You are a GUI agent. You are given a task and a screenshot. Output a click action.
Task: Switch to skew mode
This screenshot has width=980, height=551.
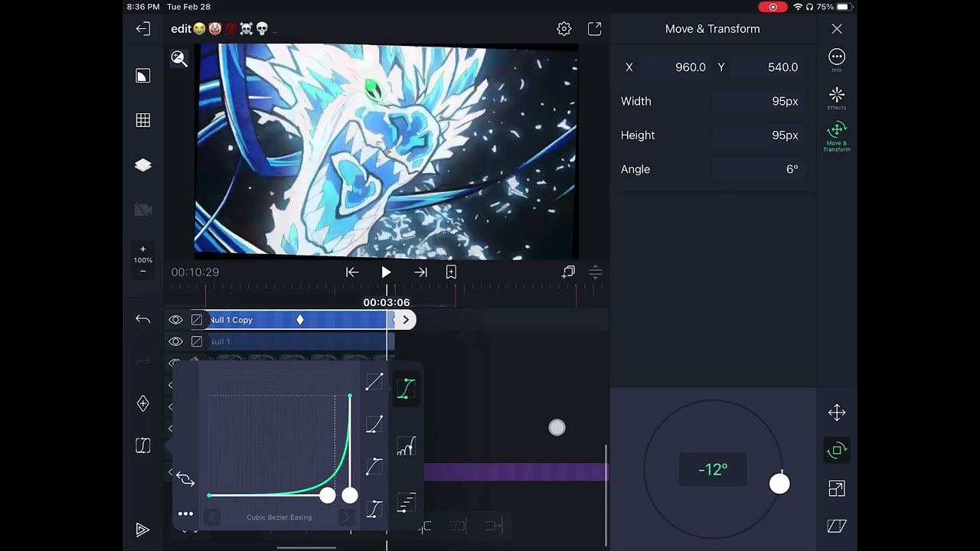click(837, 526)
